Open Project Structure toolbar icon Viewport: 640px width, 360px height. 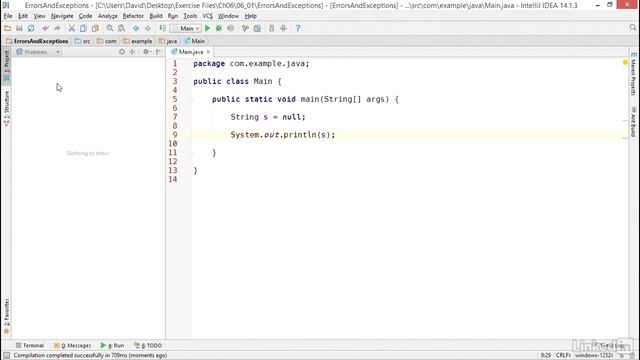pyautogui.click(x=257, y=28)
